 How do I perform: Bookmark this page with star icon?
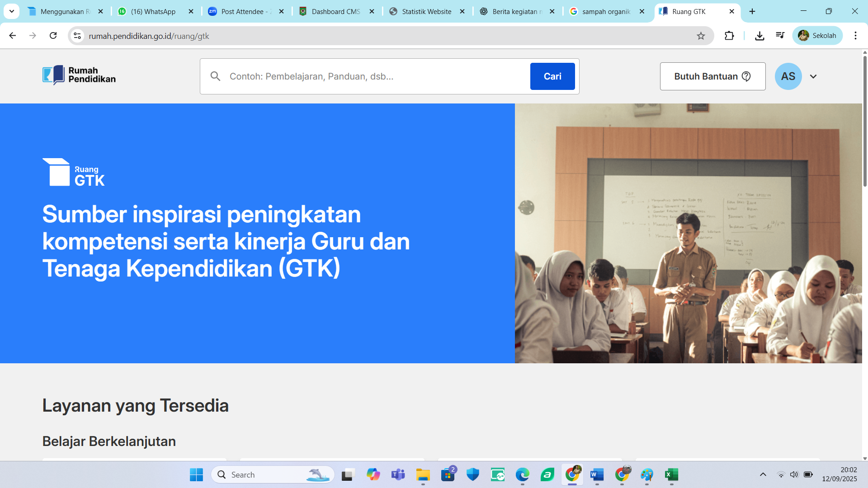701,36
